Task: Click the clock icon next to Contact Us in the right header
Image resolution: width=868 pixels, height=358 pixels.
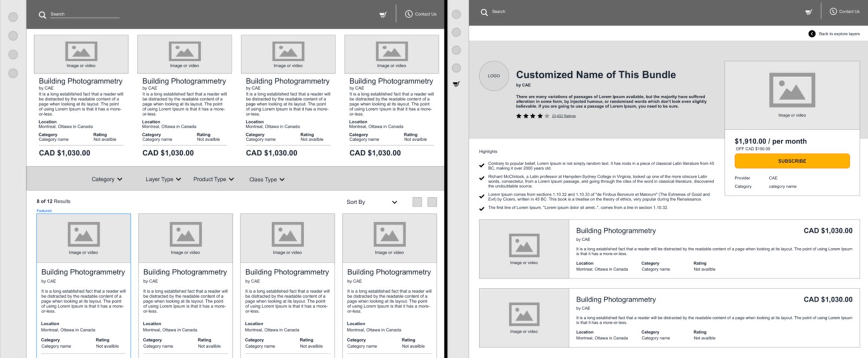Action: (833, 11)
